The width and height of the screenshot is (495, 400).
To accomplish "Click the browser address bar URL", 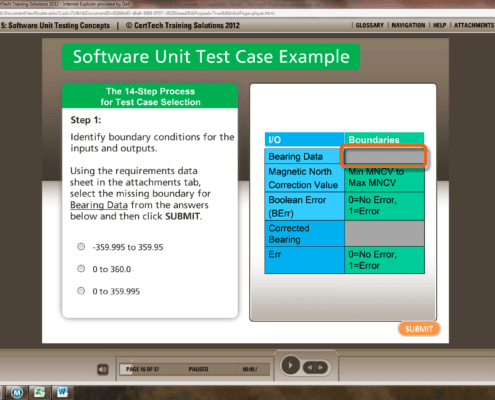I will (137, 13).
